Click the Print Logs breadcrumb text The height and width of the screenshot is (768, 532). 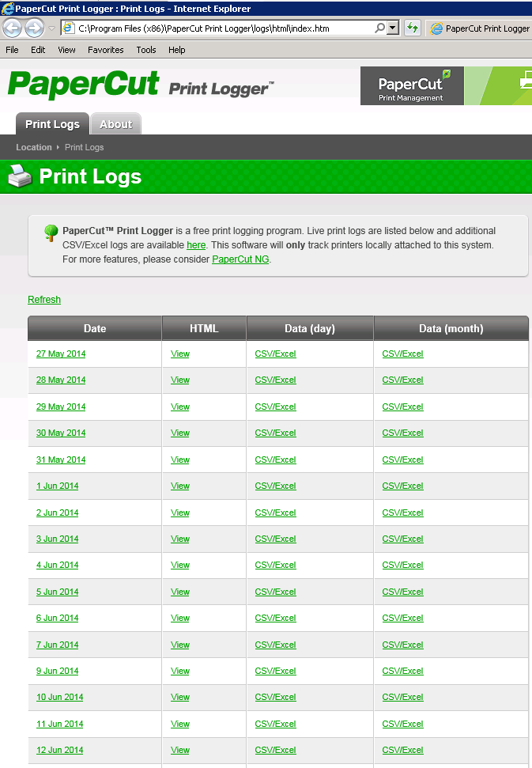pyautogui.click(x=84, y=147)
